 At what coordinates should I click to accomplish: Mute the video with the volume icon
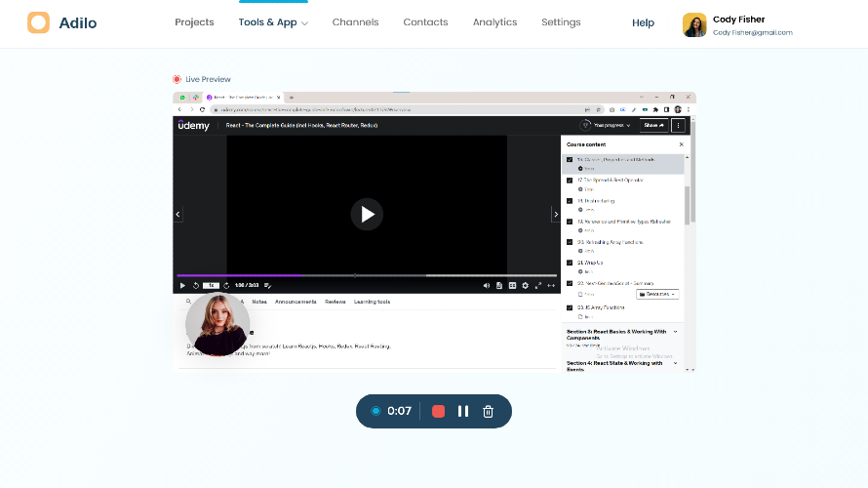coord(487,285)
